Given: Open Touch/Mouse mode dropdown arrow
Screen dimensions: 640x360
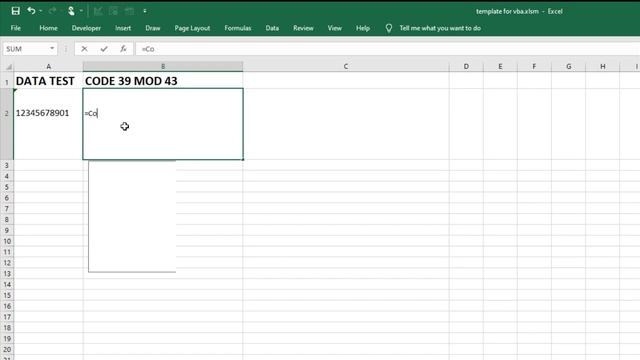Looking at the screenshot, I should (x=81, y=11).
